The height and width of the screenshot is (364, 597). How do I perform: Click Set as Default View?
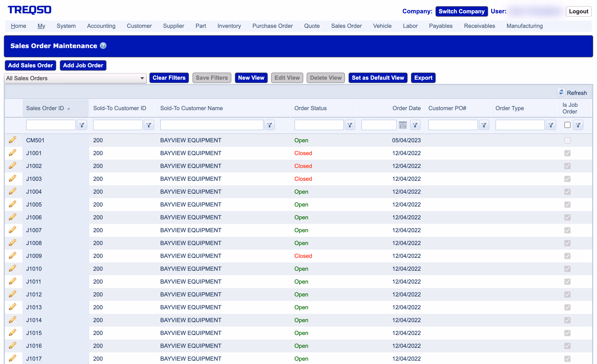[378, 78]
